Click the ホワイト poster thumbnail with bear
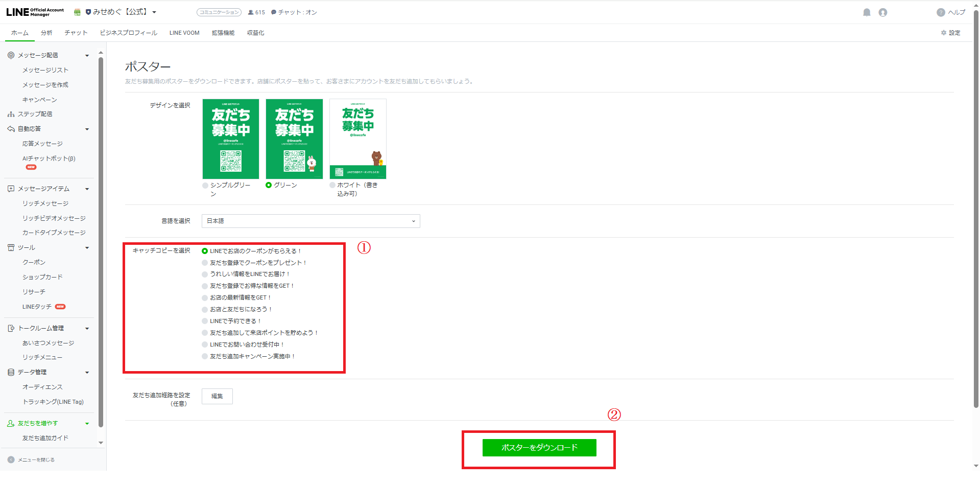 point(358,139)
